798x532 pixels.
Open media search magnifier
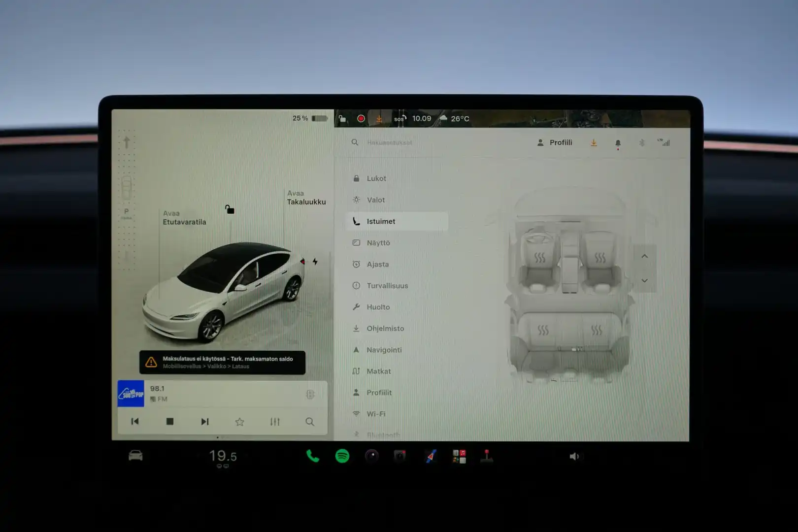[310, 422]
